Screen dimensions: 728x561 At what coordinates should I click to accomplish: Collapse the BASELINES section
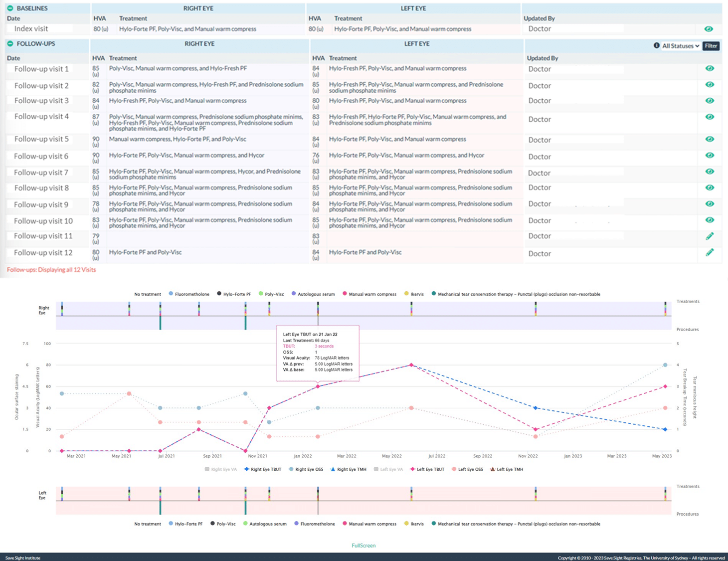click(x=10, y=8)
